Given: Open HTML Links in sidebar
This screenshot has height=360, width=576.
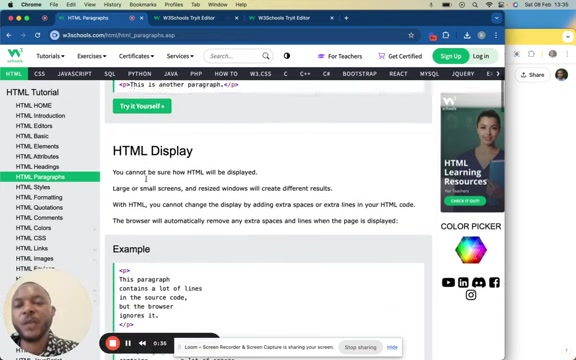Looking at the screenshot, I should point(32,248).
